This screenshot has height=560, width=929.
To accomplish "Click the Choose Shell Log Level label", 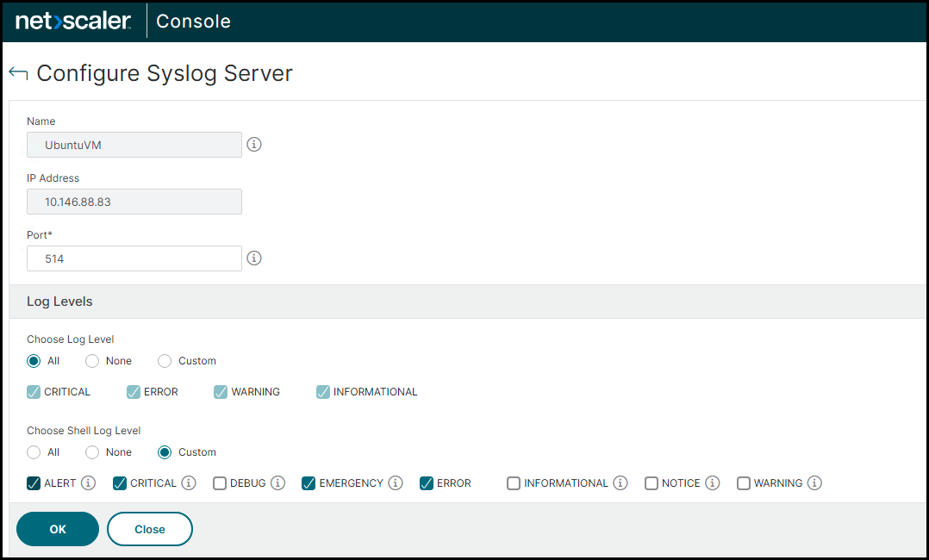I will click(x=84, y=431).
